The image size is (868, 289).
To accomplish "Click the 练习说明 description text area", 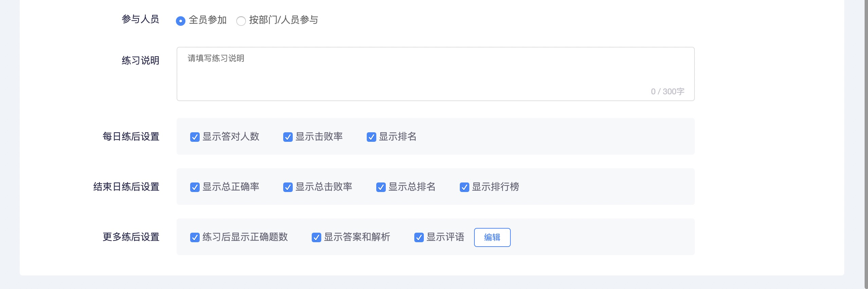I will click(x=435, y=74).
